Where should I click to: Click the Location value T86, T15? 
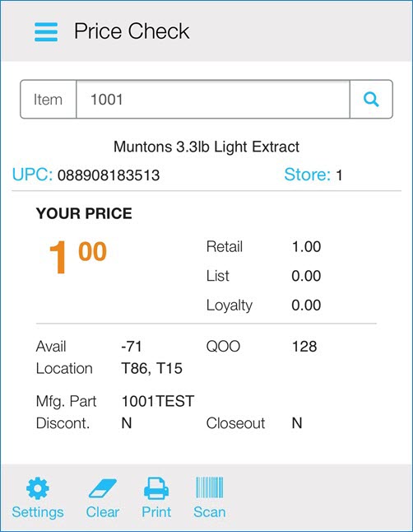[x=152, y=368]
